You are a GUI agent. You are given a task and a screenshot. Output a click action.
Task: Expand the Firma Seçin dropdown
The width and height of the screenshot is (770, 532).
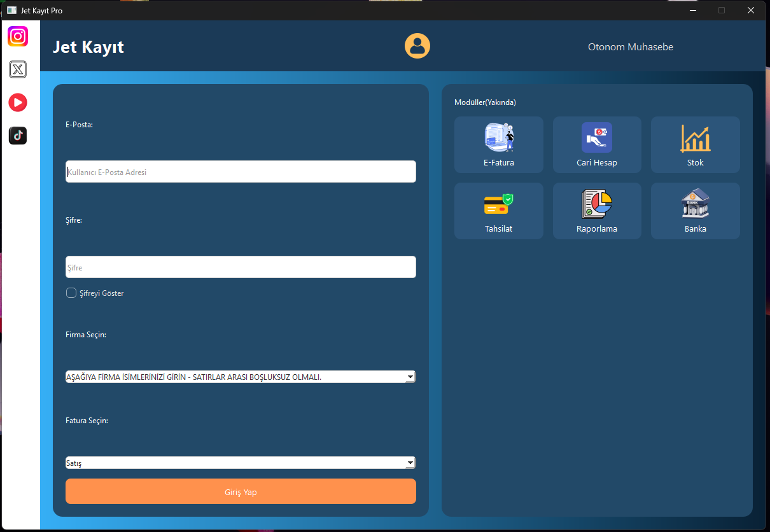click(x=410, y=377)
